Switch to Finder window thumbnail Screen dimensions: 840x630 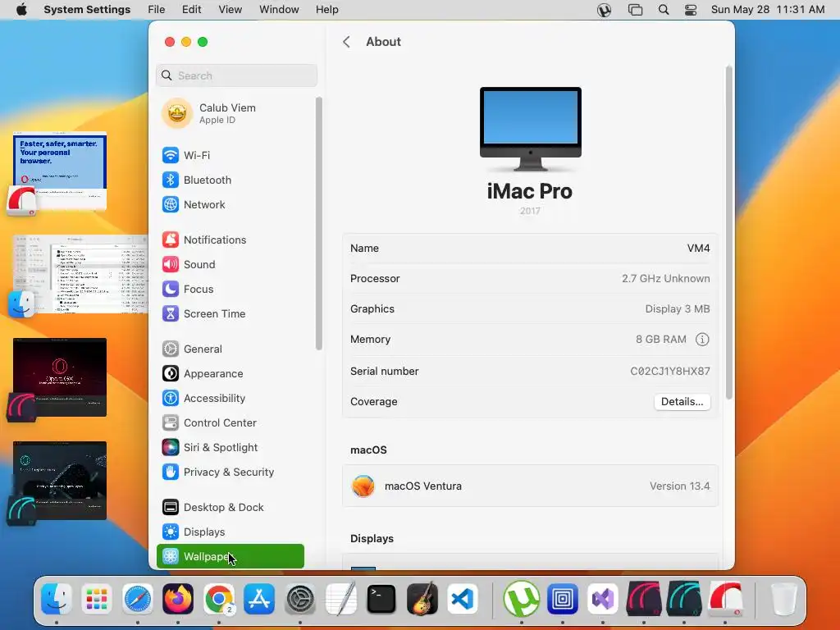tap(80, 274)
